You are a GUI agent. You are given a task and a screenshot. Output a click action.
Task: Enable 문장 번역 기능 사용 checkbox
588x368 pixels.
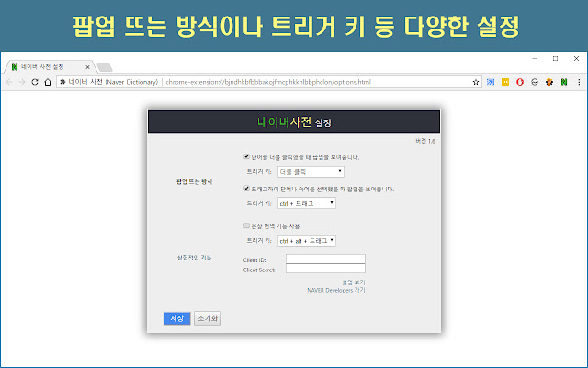tap(246, 225)
